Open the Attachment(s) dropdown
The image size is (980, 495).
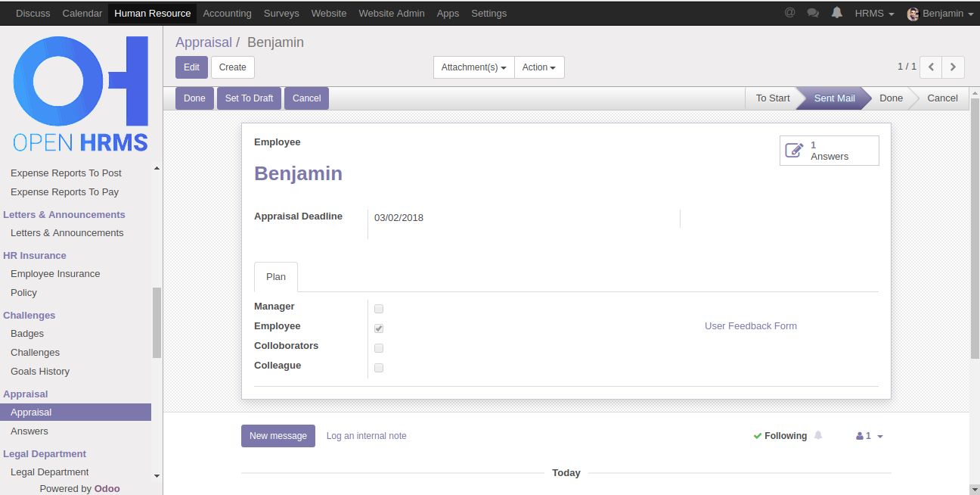point(473,67)
